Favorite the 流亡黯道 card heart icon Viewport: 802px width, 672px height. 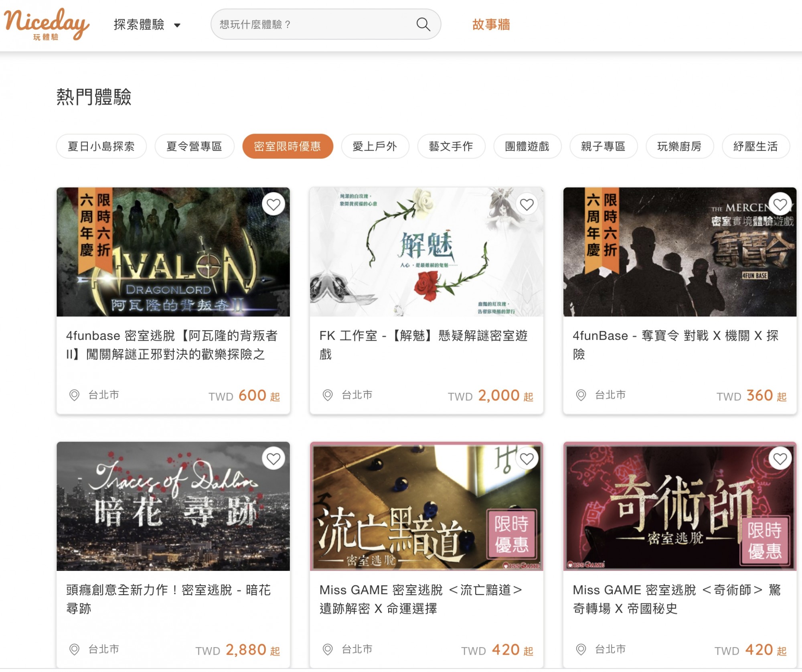point(527,459)
